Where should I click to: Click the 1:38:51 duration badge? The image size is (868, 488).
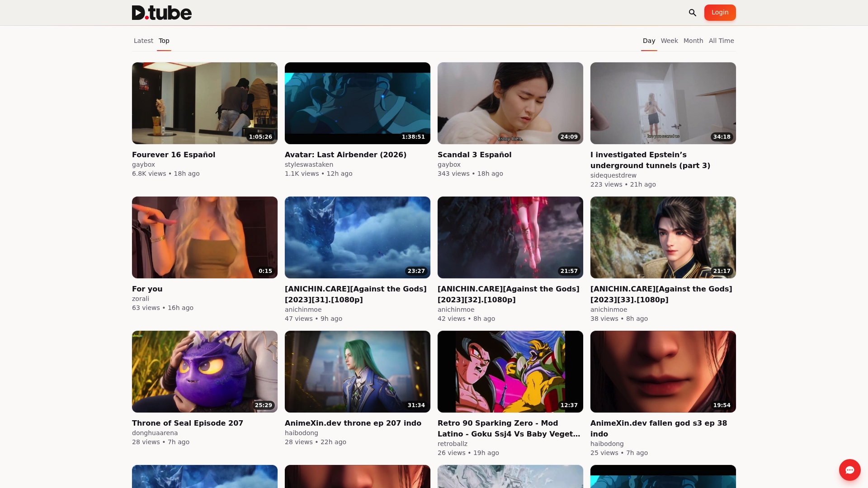point(414,137)
